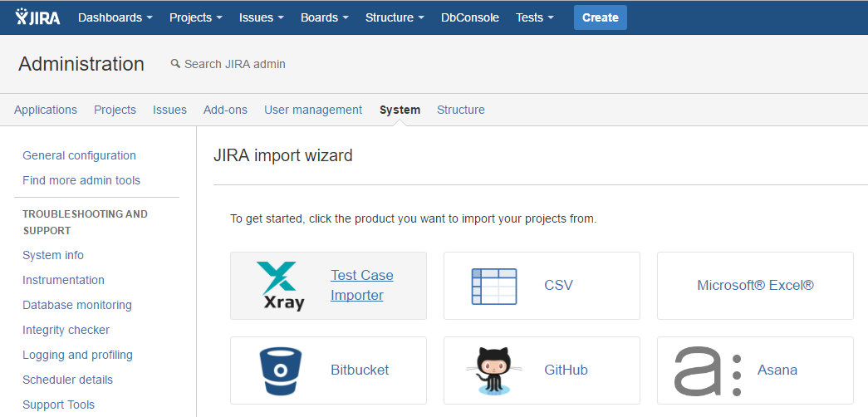Click the search magnifier icon

coord(175,64)
